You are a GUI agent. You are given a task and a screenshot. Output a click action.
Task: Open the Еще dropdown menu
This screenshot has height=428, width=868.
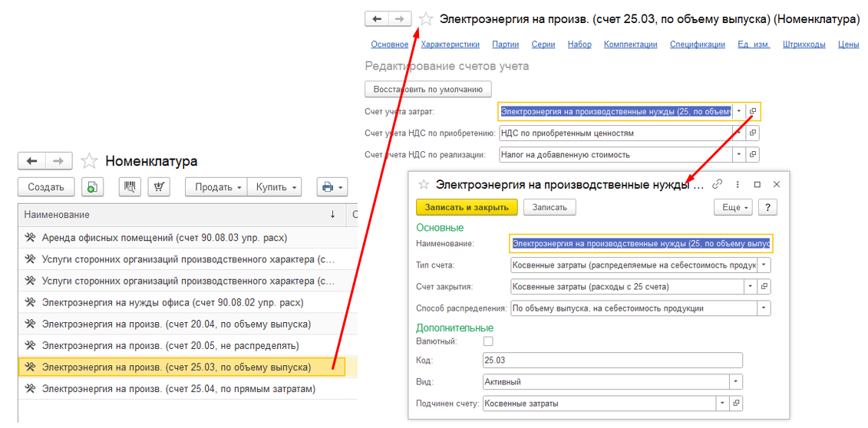tap(734, 207)
